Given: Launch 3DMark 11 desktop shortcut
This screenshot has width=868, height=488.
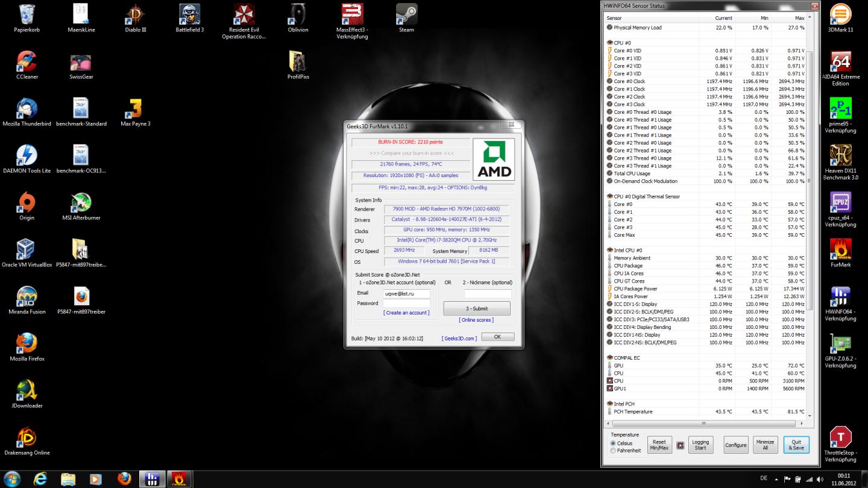Looking at the screenshot, I should point(840,18).
